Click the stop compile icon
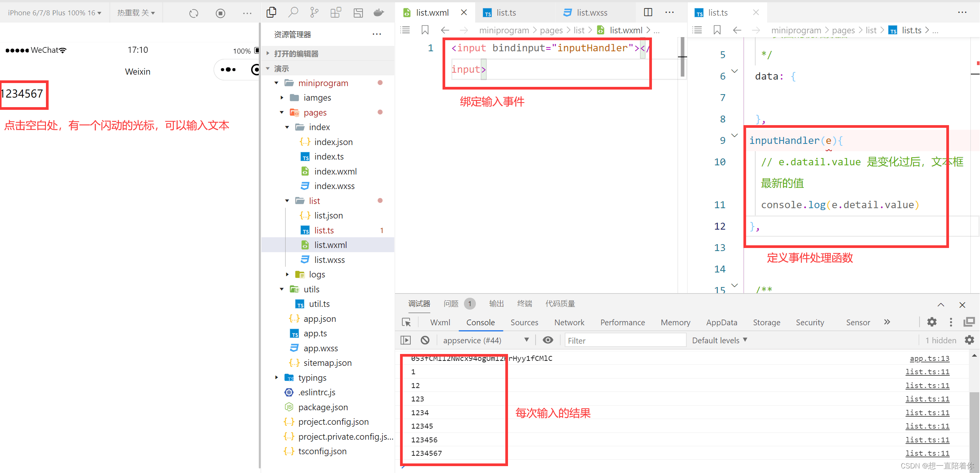980x473 pixels. 220,13
